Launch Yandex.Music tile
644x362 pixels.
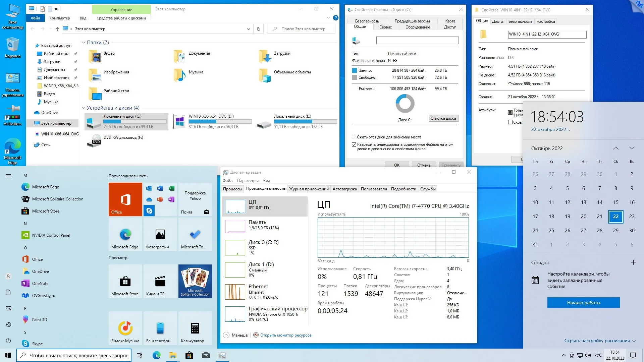click(125, 328)
